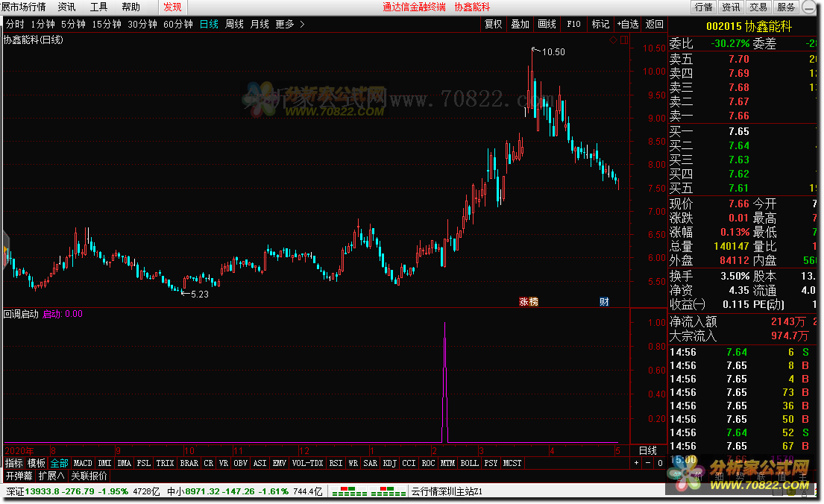The width and height of the screenshot is (824, 504).
Task: Click the 资讯 button at top right
Action: [x=731, y=7]
